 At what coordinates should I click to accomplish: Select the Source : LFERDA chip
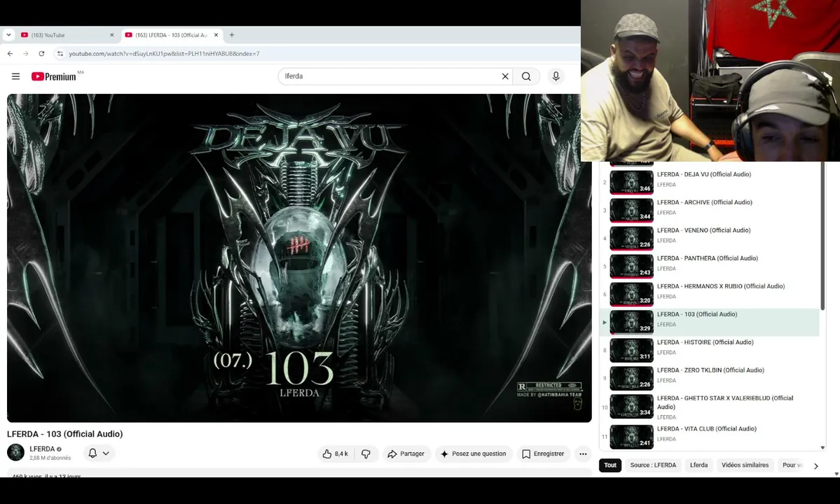[653, 465]
